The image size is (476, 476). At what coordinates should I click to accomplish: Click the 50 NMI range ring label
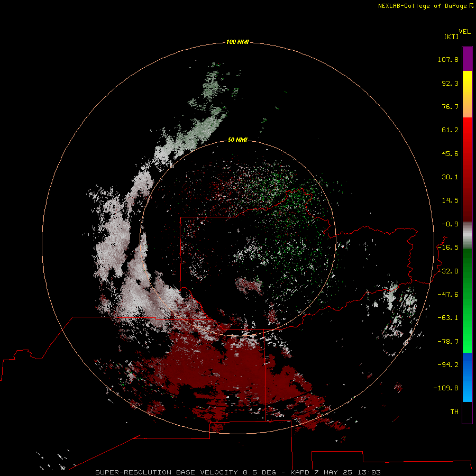coord(237,140)
